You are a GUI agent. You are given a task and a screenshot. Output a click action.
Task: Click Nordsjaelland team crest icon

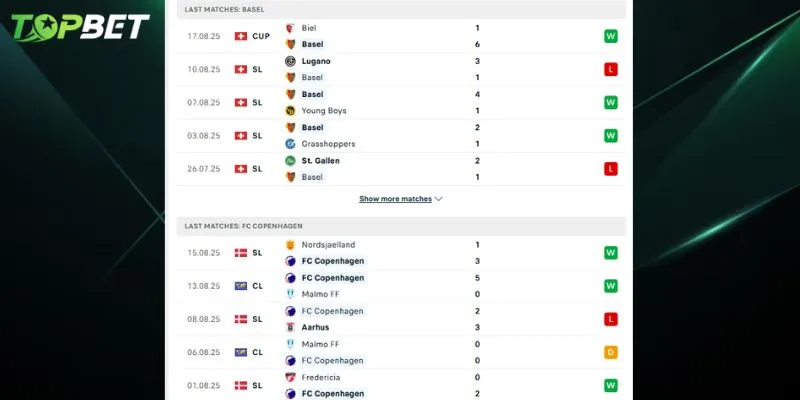[290, 244]
